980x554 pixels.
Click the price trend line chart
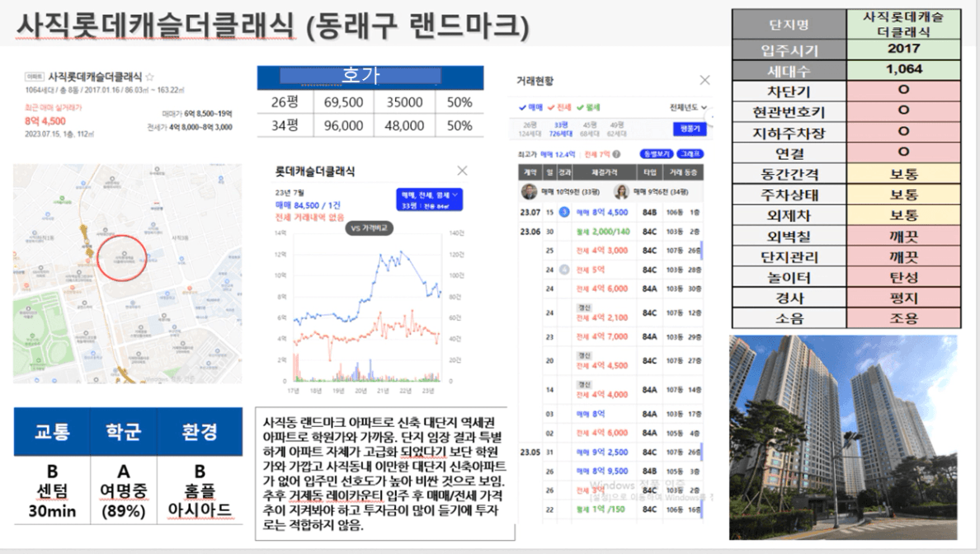(367, 306)
